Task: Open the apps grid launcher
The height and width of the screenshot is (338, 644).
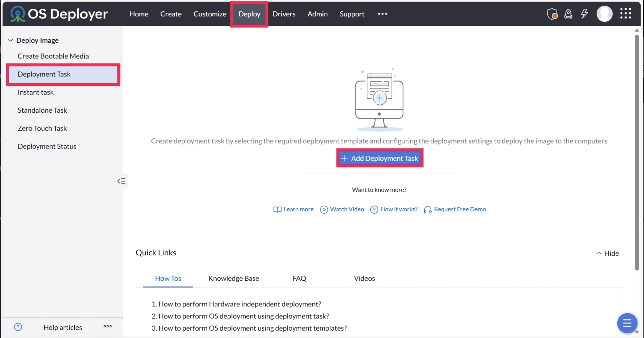Action: [x=625, y=14]
